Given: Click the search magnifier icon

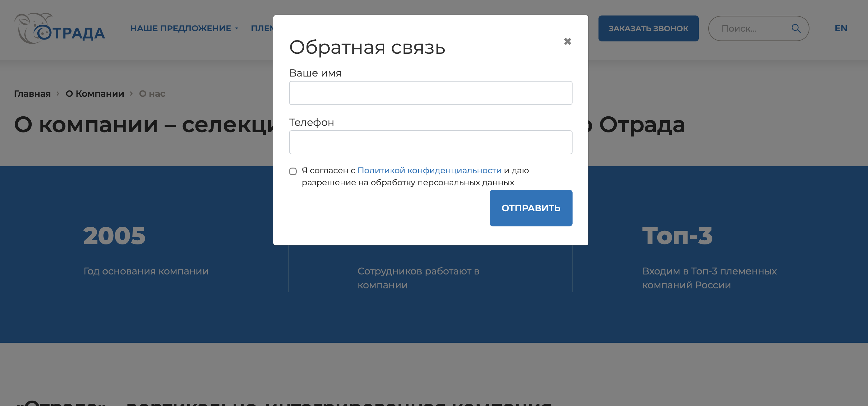Looking at the screenshot, I should (796, 29).
